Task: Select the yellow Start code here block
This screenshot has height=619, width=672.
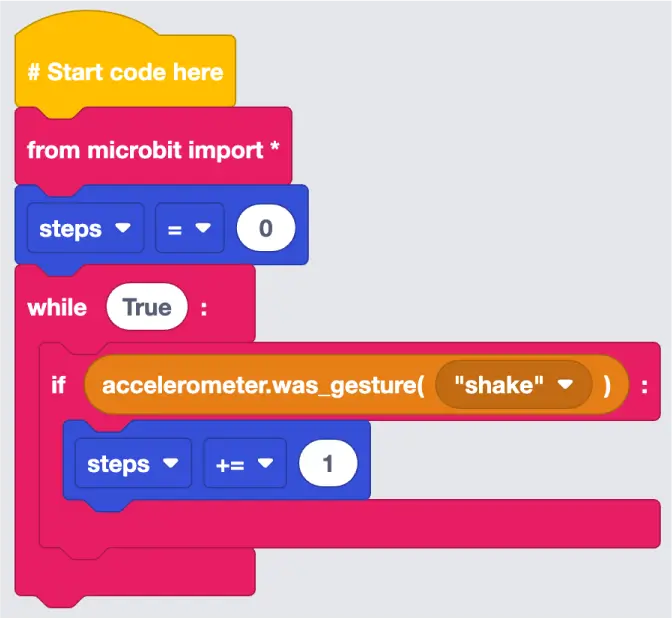Action: click(x=125, y=72)
